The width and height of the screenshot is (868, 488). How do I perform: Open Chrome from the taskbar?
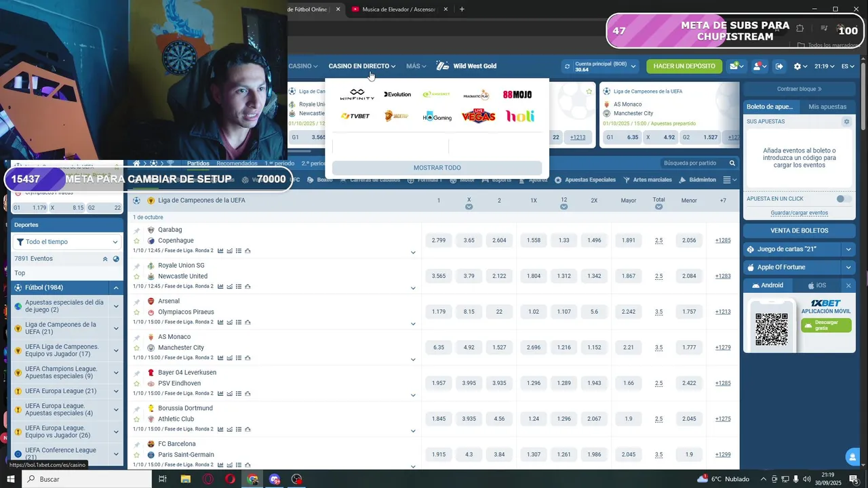click(253, 479)
